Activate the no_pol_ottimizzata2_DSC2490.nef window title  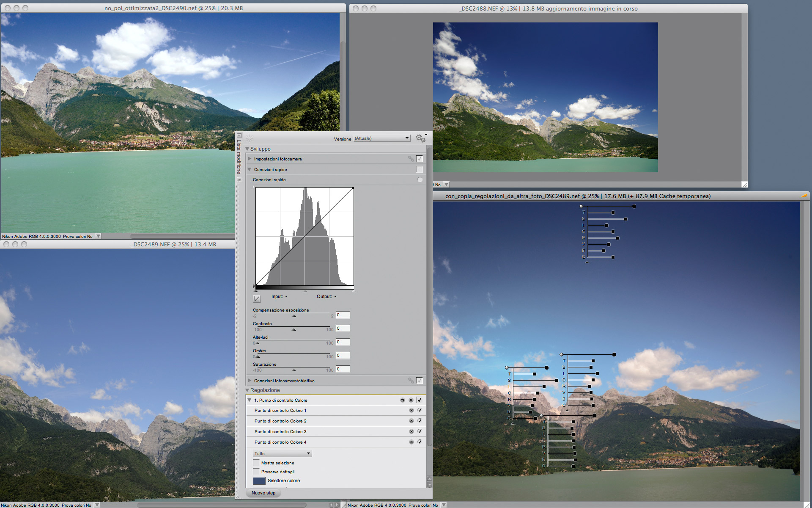coord(173,8)
